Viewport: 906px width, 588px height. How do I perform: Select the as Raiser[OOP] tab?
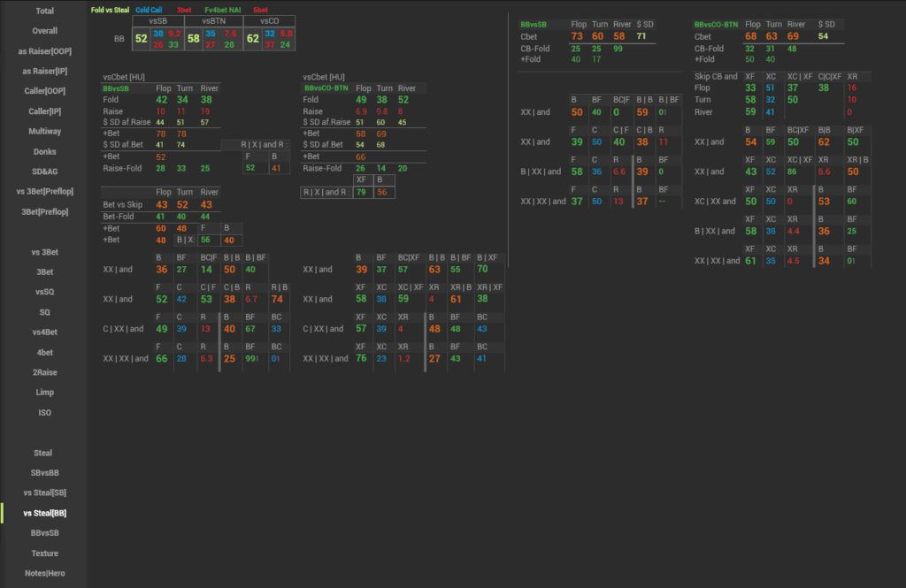tap(44, 51)
